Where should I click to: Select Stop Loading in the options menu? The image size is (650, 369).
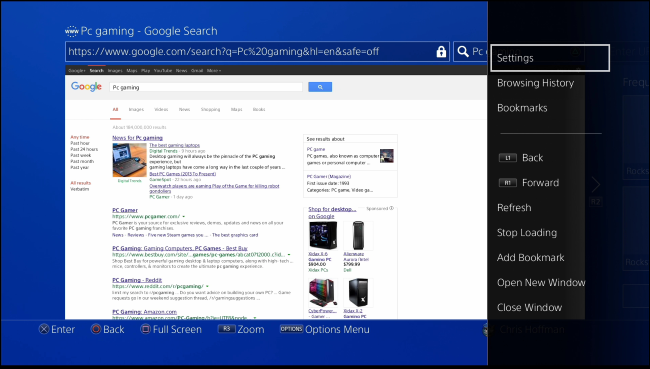point(527,233)
